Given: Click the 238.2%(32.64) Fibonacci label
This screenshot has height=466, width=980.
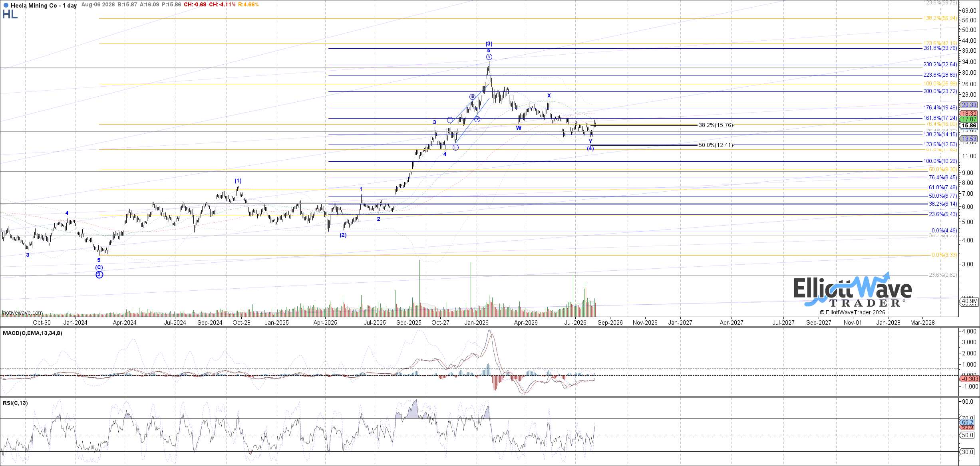Looking at the screenshot, I should click(940, 65).
